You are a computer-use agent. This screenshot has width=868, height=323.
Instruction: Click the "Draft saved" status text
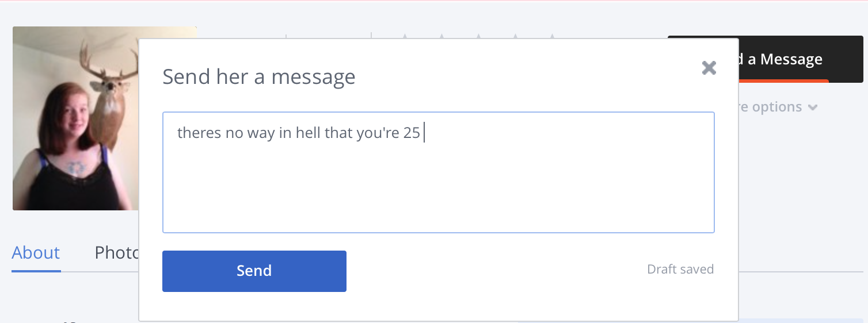coord(680,269)
